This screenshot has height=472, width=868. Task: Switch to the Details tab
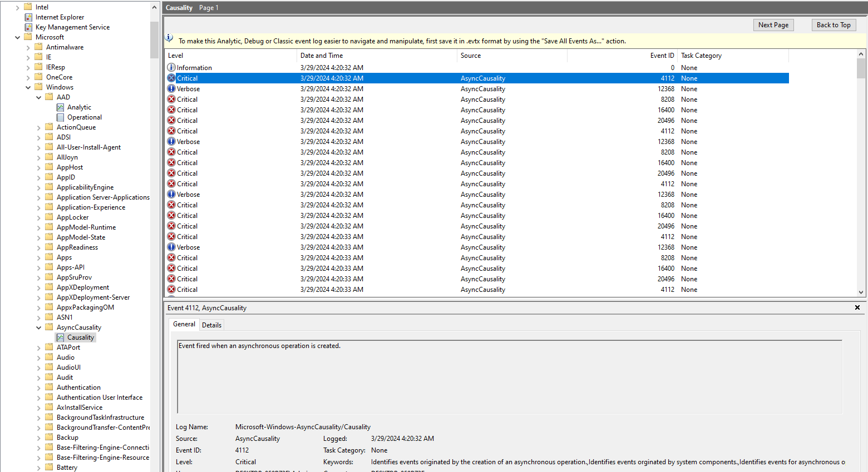(211, 325)
